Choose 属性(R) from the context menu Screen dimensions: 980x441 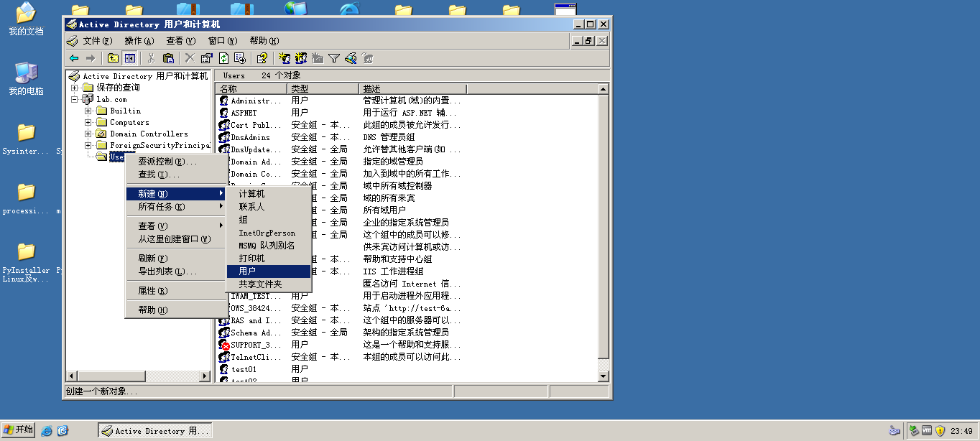[x=176, y=291]
